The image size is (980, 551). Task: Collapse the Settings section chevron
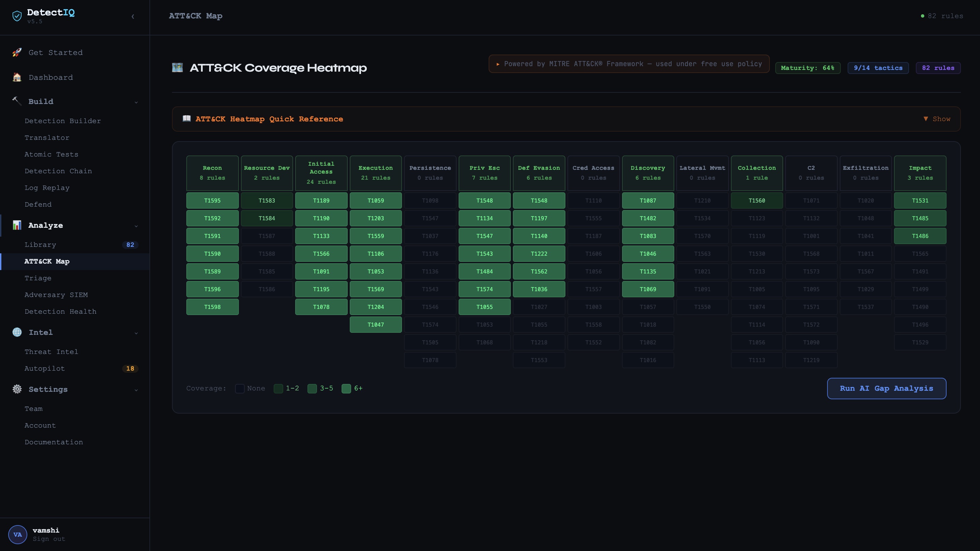click(x=136, y=390)
